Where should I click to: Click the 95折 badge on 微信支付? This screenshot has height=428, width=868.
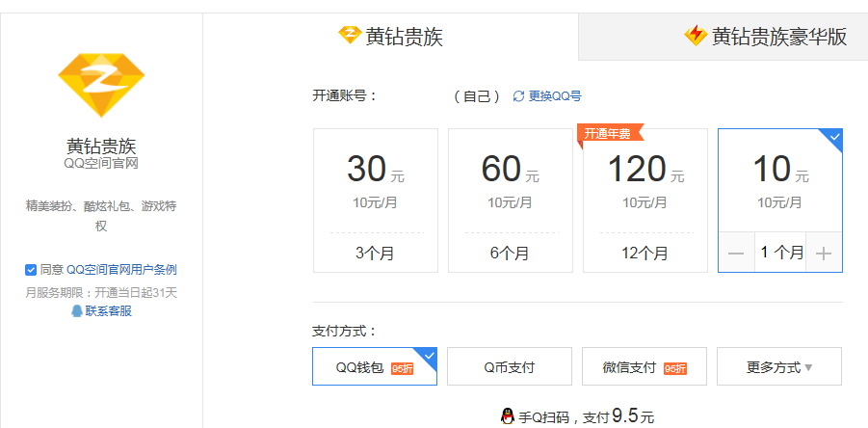(x=674, y=369)
